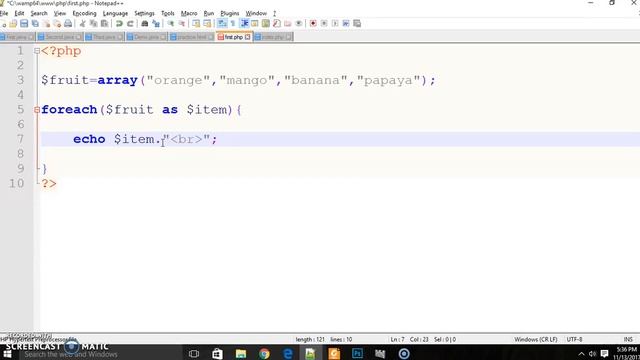Switch to the Demo.java tab
This screenshot has width=640, height=360.
(146, 37)
